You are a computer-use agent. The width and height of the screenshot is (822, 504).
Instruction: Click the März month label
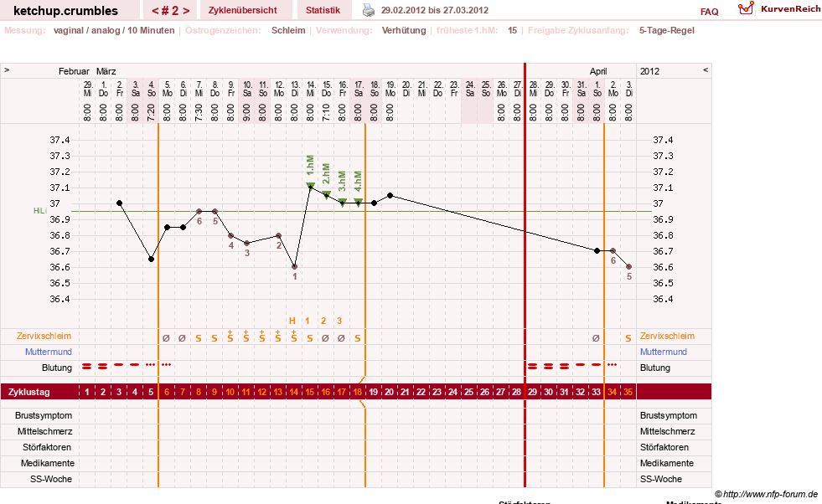tap(106, 71)
